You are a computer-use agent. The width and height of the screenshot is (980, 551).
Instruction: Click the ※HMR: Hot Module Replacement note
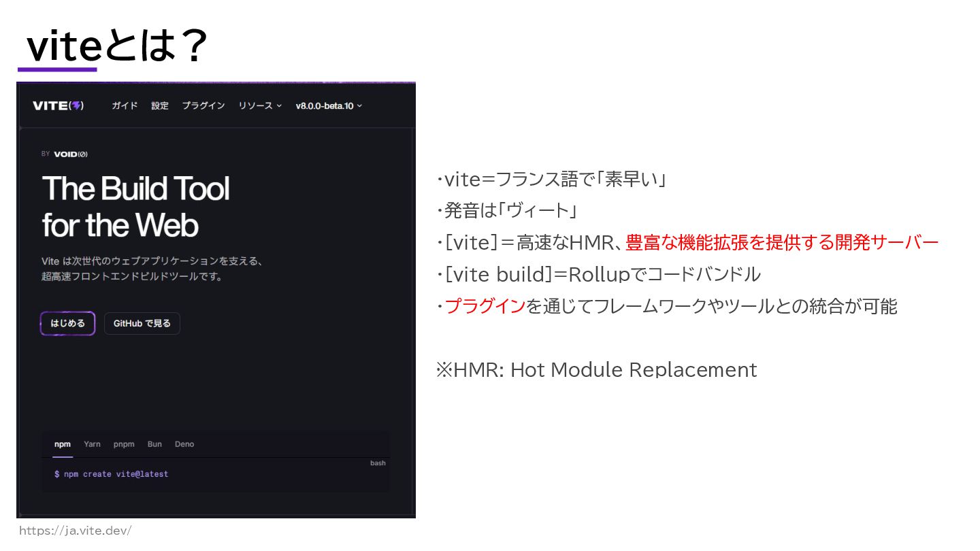(x=596, y=369)
